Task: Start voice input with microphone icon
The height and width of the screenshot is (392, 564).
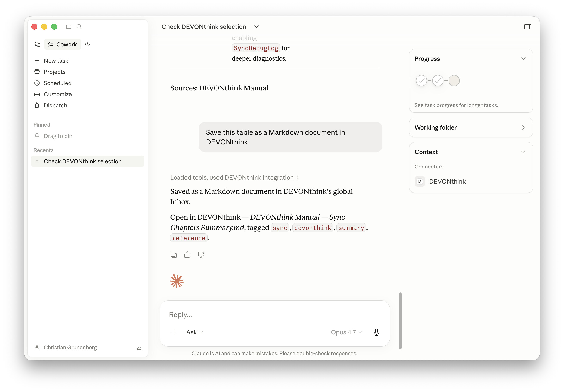Action: tap(376, 332)
